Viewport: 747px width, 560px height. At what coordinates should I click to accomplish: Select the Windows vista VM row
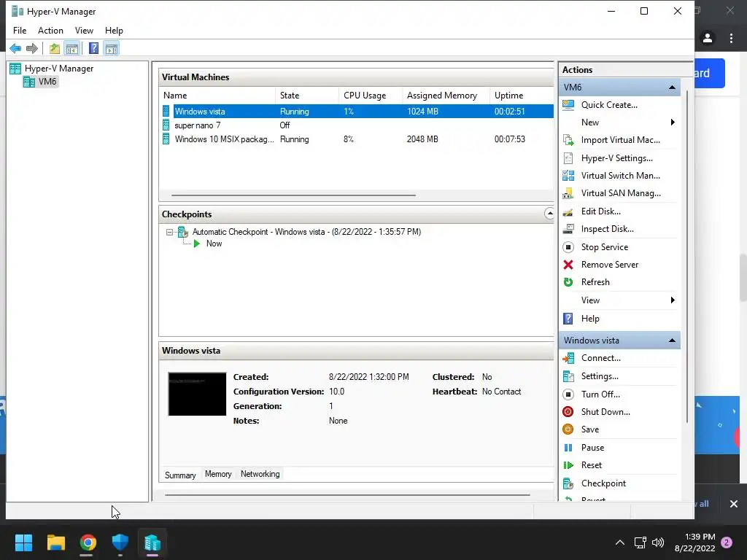357,112
